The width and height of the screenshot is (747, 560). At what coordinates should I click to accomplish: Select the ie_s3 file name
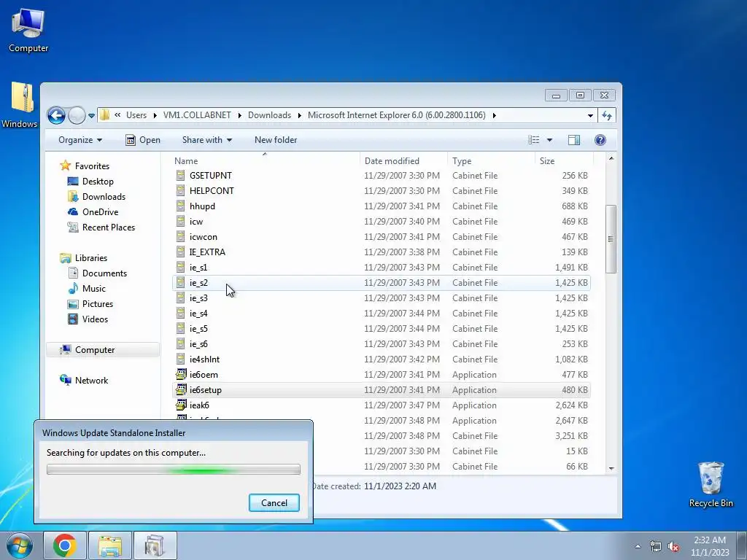(x=198, y=298)
